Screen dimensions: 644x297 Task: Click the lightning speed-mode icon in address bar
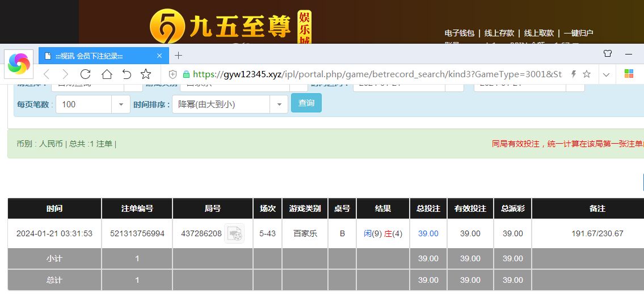[x=573, y=74]
